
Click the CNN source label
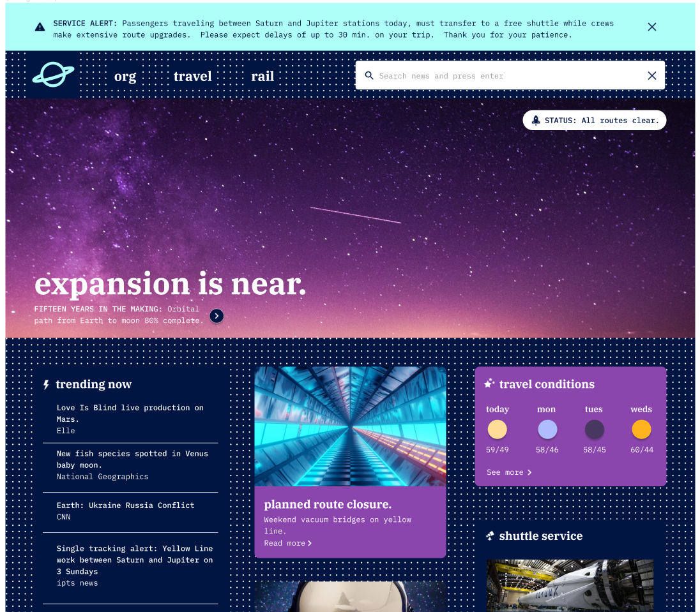click(63, 516)
